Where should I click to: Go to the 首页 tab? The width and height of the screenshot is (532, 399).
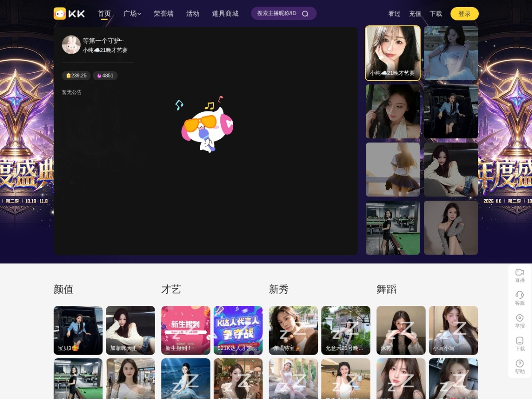click(x=104, y=13)
